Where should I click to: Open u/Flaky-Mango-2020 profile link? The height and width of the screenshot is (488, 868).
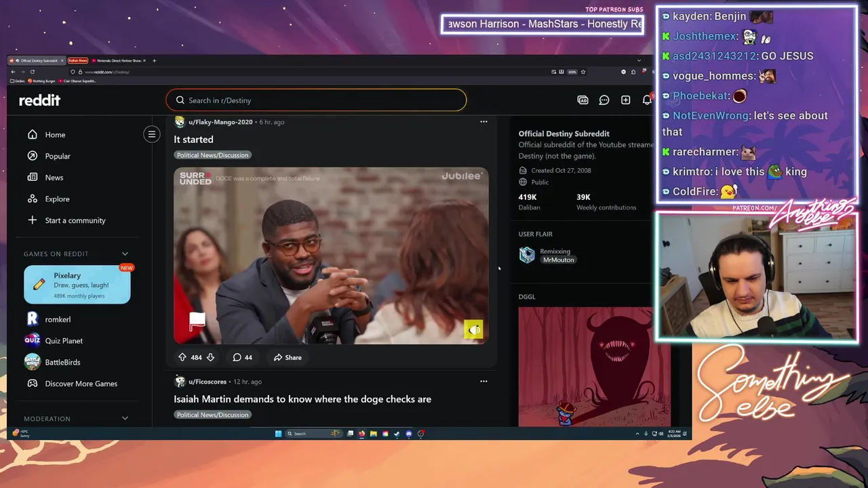tap(220, 122)
